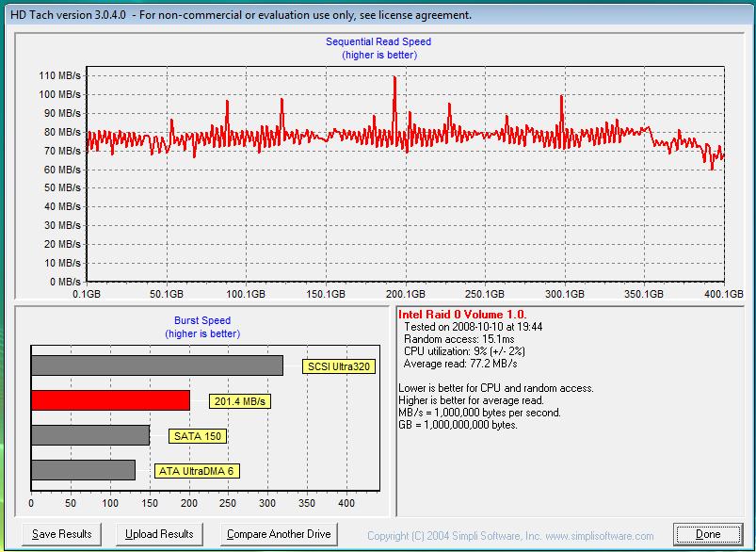Click the Save Results button

pyautogui.click(x=62, y=534)
